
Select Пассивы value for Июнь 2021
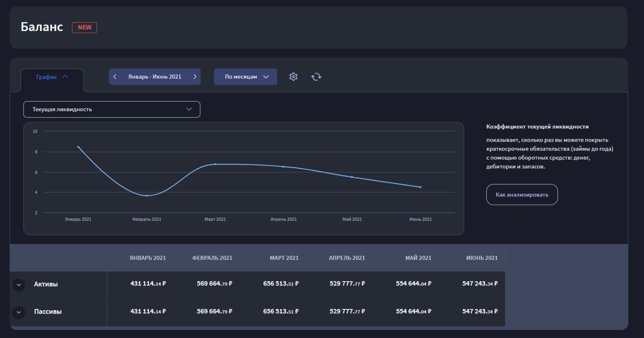pos(480,311)
